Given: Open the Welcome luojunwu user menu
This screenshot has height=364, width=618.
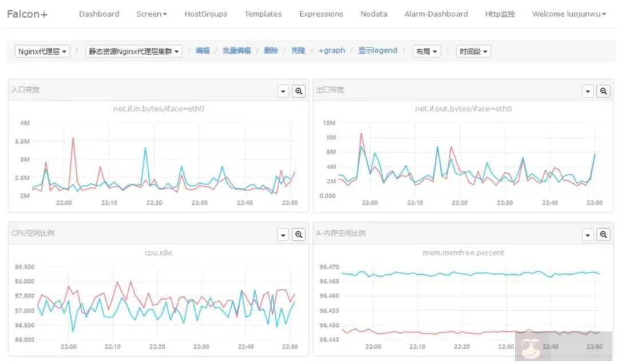Looking at the screenshot, I should [x=569, y=14].
